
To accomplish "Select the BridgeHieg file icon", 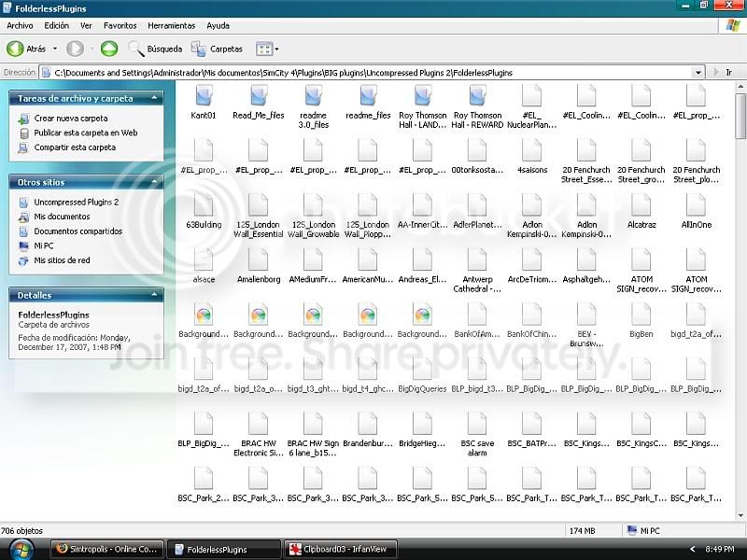I will tap(422, 425).
